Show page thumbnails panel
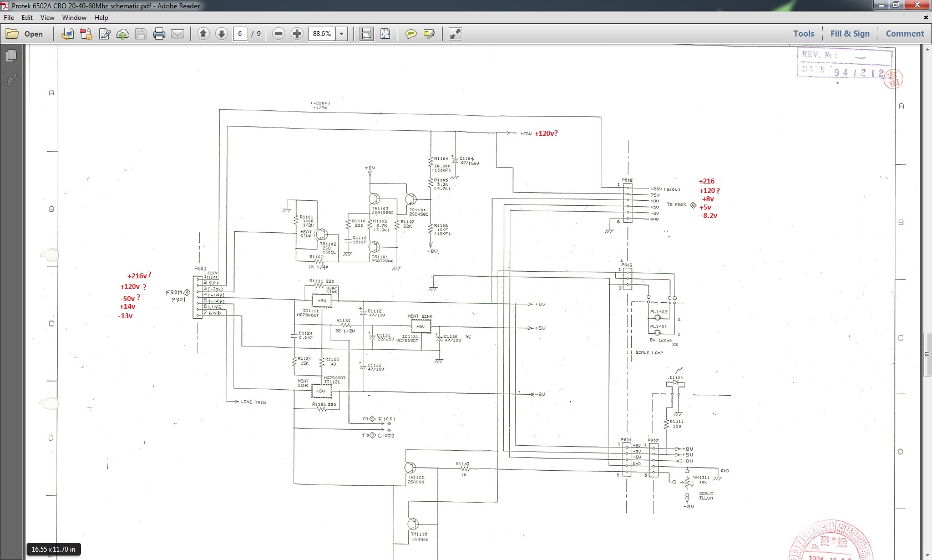The image size is (932, 560). (11, 56)
